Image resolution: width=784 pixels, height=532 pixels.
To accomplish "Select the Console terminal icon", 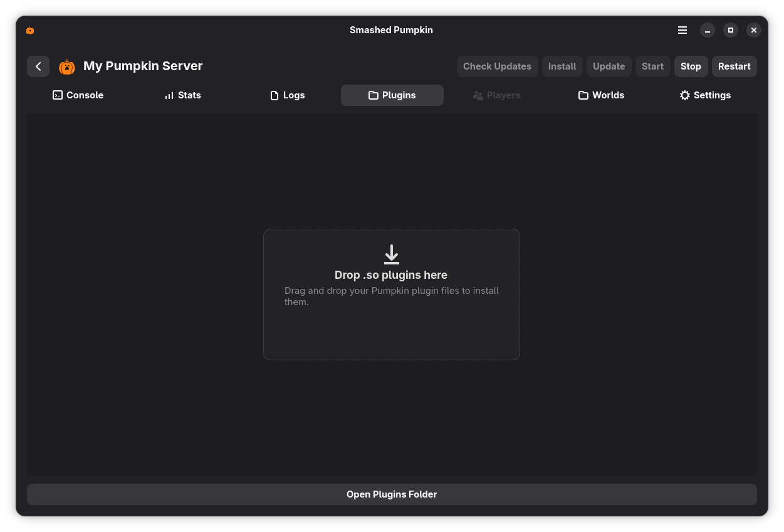I will 57,95.
